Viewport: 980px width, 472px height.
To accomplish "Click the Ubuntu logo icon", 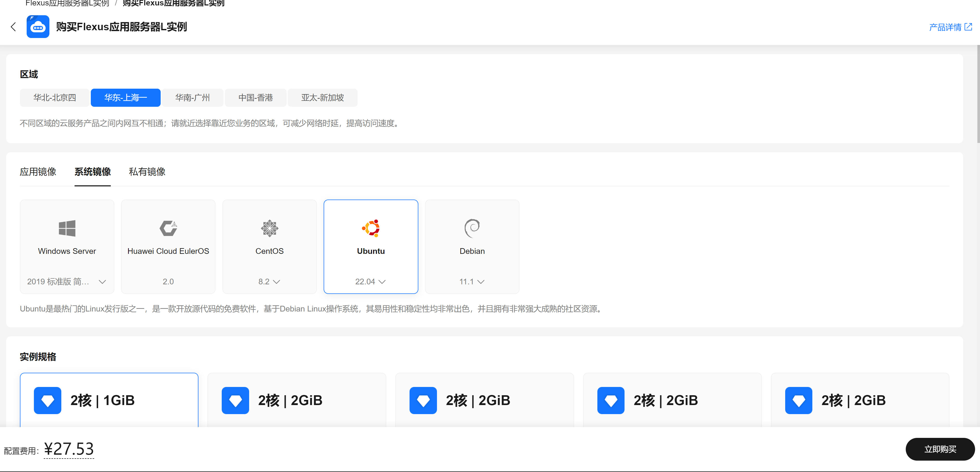I will (370, 228).
